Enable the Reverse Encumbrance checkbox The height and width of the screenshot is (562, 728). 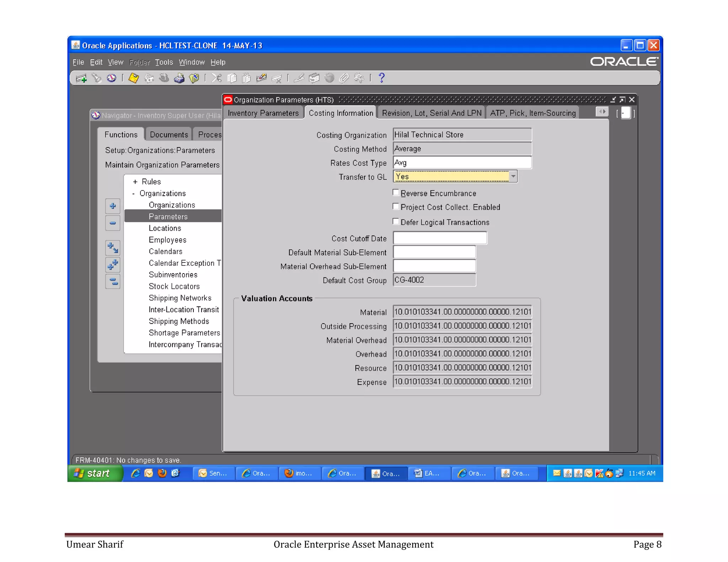tap(396, 193)
